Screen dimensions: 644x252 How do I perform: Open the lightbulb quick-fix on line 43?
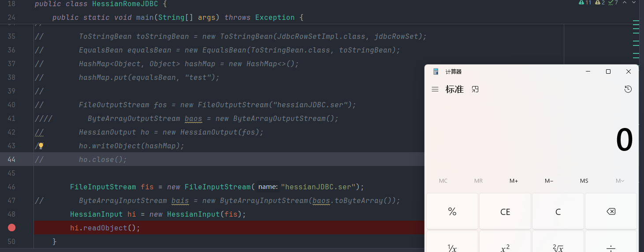click(41, 146)
